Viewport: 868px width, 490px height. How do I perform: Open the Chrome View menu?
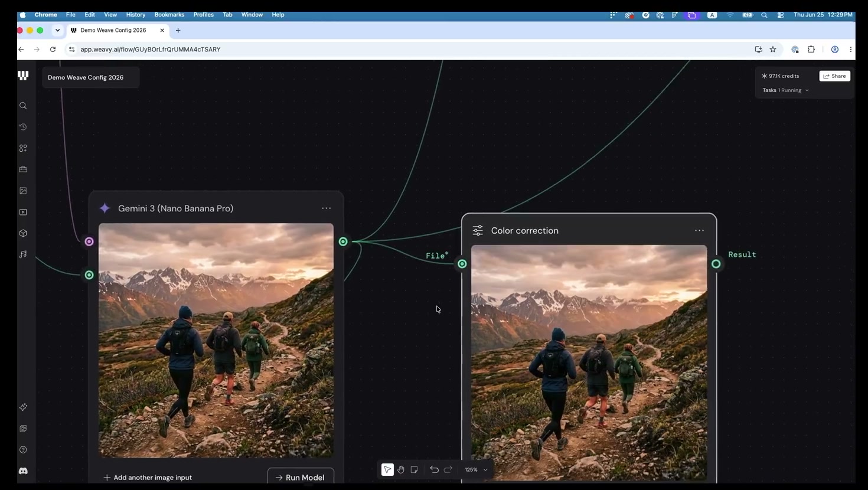[110, 15]
